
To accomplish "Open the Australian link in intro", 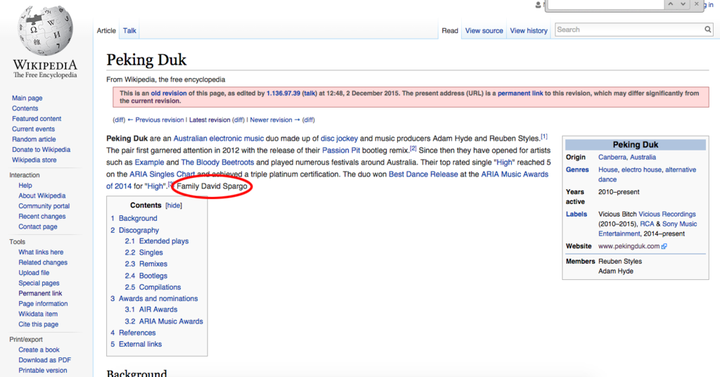I will (x=190, y=138).
